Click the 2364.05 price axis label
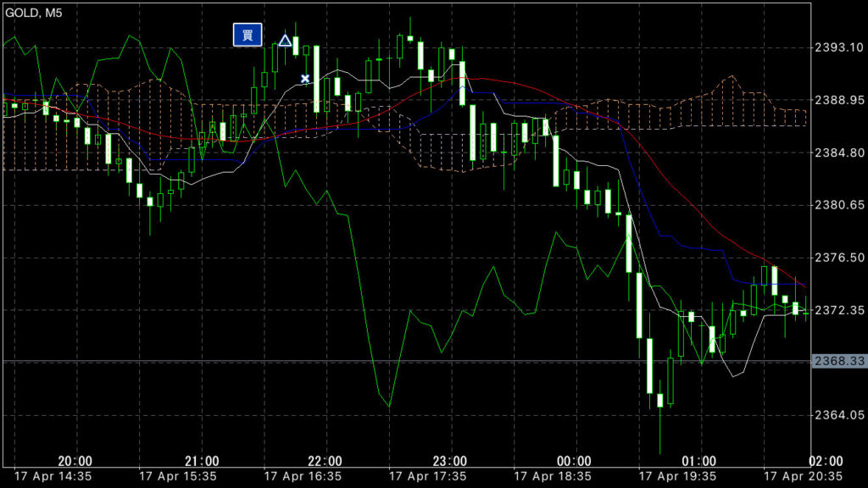 839,415
